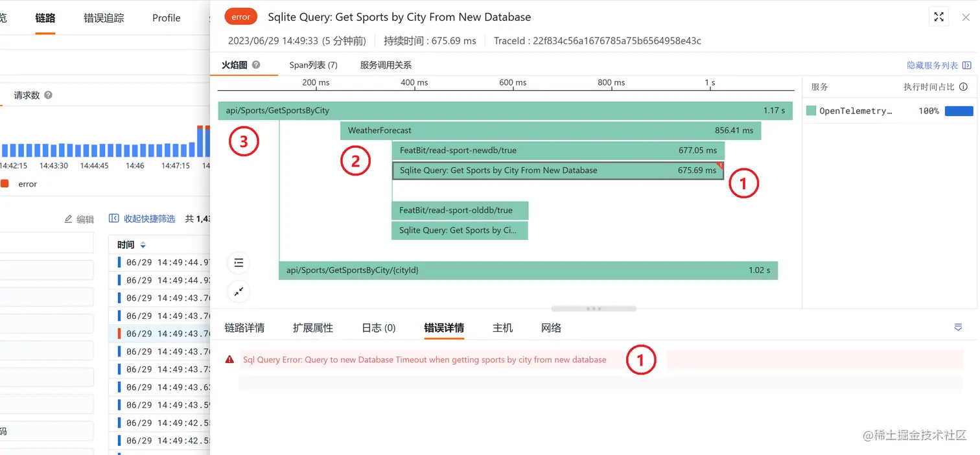980x455 pixels.
Task: Click the red error status badge
Action: (x=240, y=17)
